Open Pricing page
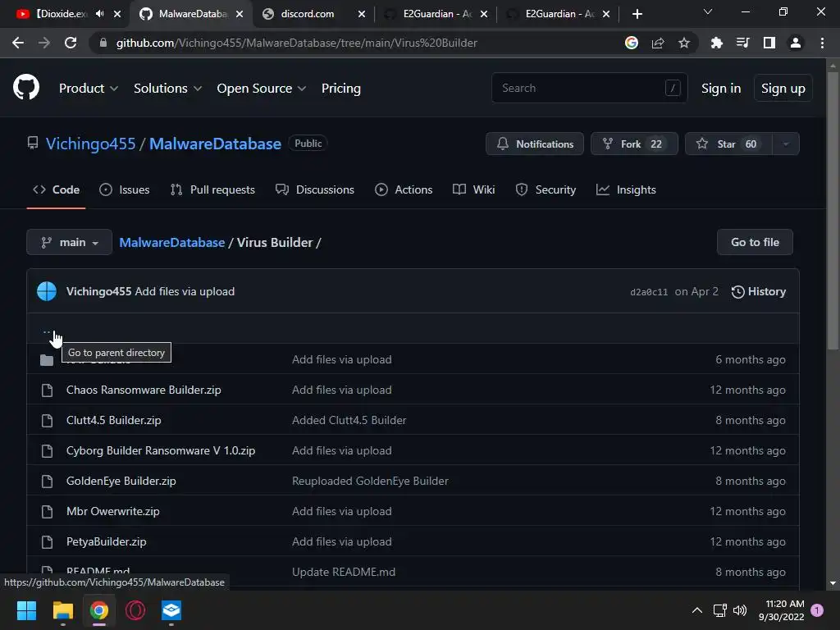Viewport: 840px width, 630px height. 340,89
